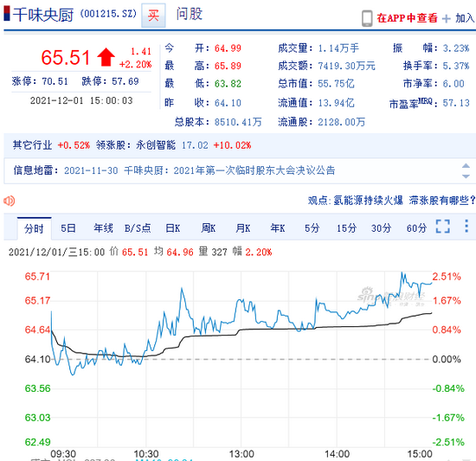The height and width of the screenshot is (461, 476).
Task: Tap the phone icon for APP view
Action: click(367, 19)
